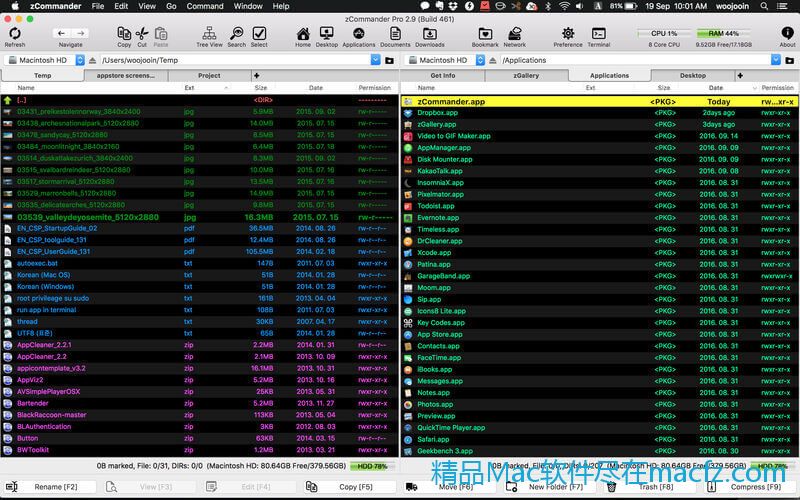Image resolution: width=800 pixels, height=500 pixels.
Task: Click the CPU usage meter
Action: tap(664, 33)
